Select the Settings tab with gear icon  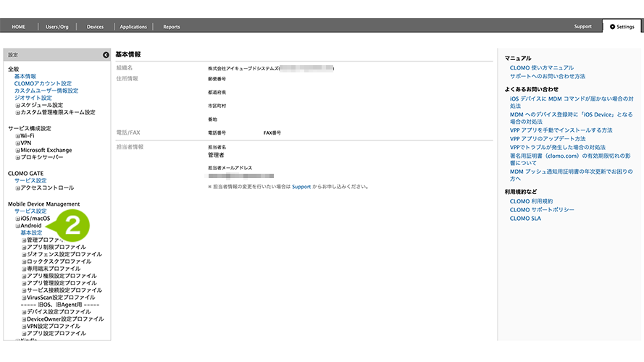622,27
